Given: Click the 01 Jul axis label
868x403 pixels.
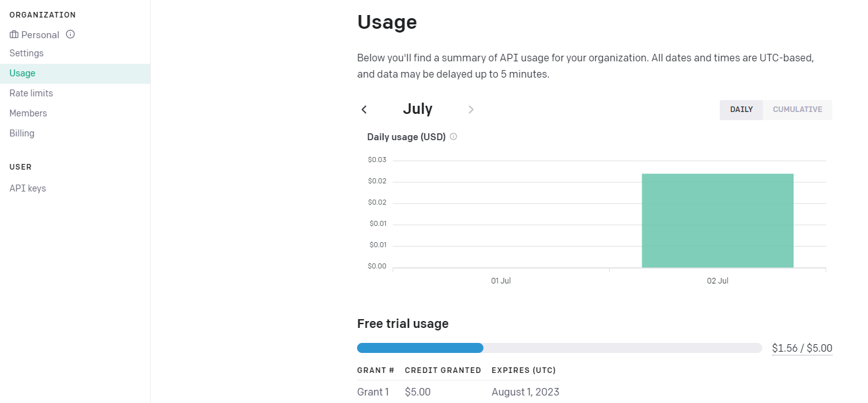Looking at the screenshot, I should point(501,281).
